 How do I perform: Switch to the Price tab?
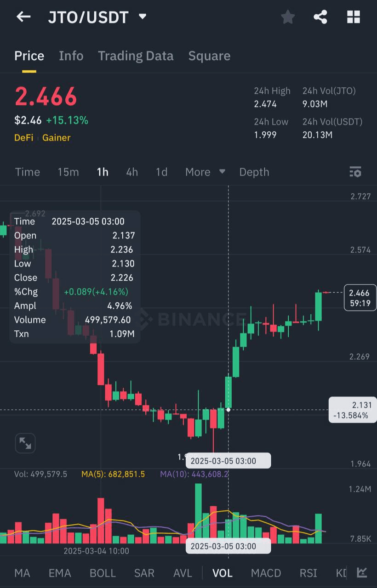click(29, 56)
